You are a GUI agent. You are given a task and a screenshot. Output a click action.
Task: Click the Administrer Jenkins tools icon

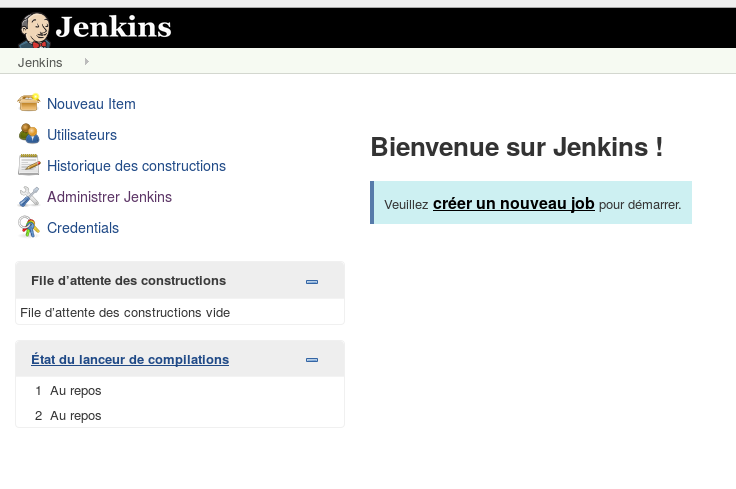[29, 196]
